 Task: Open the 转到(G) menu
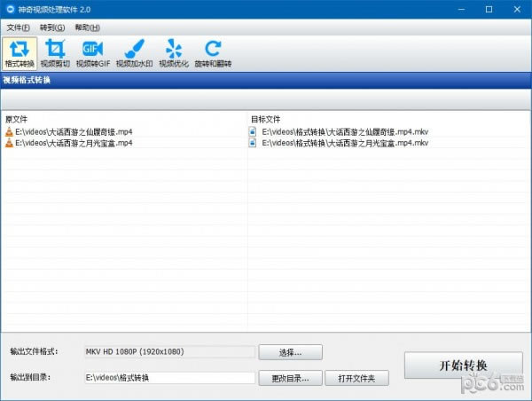(52, 28)
